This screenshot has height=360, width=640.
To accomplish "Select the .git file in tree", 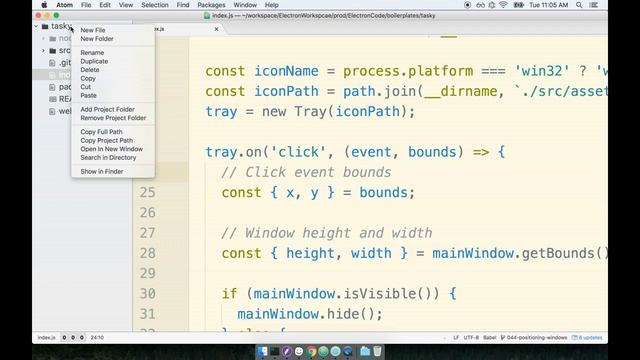I will point(64,63).
